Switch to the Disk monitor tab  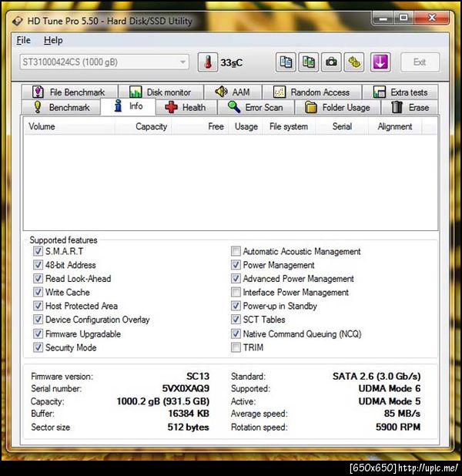(x=161, y=92)
